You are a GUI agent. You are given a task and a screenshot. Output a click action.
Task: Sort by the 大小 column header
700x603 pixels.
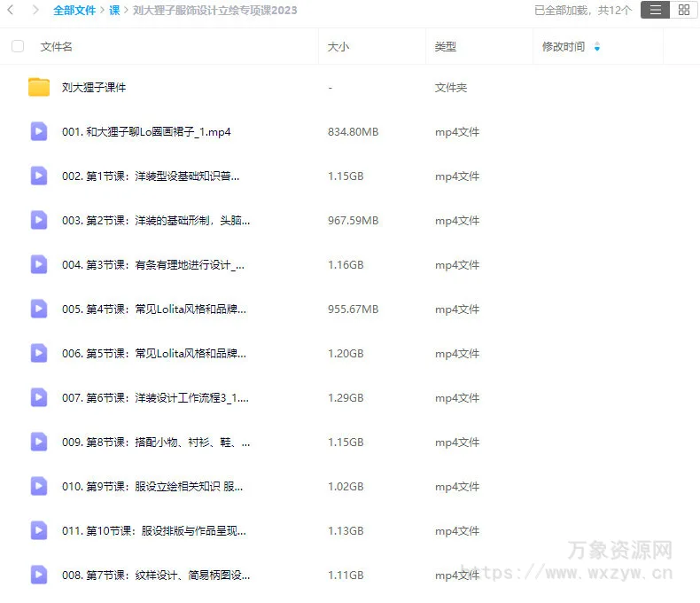tap(338, 46)
